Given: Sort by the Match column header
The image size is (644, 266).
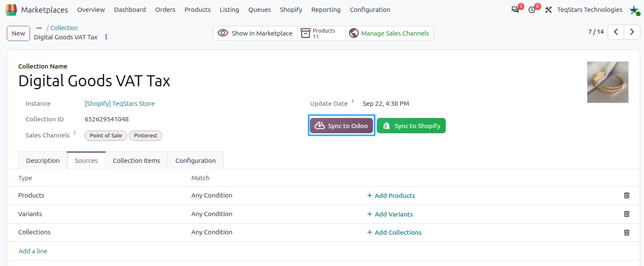Looking at the screenshot, I should (x=200, y=178).
